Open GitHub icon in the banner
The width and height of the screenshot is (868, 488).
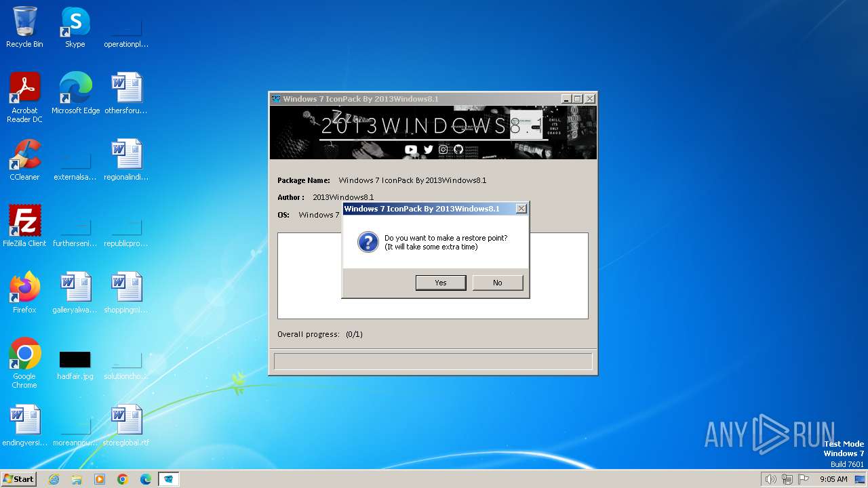[x=458, y=149]
